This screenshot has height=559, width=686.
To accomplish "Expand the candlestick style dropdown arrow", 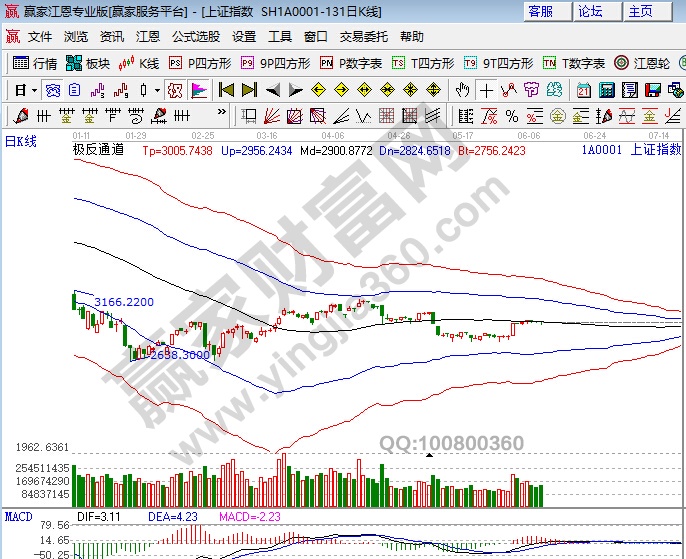I will (x=158, y=90).
